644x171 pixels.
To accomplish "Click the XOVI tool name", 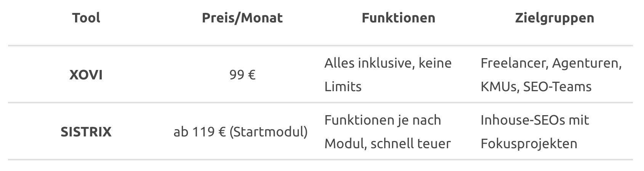I will coord(86,75).
